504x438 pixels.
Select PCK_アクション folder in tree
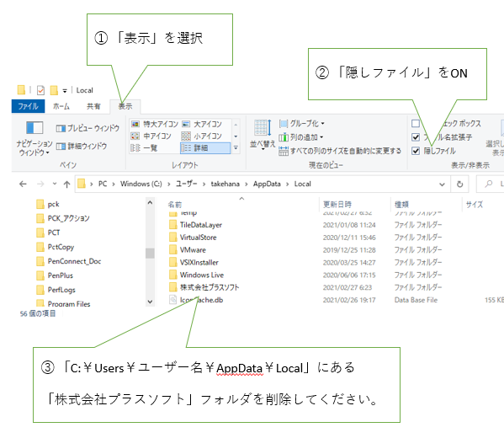[x=63, y=218]
